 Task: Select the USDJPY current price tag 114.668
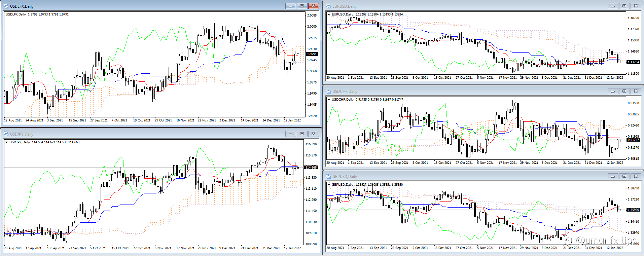coord(311,168)
